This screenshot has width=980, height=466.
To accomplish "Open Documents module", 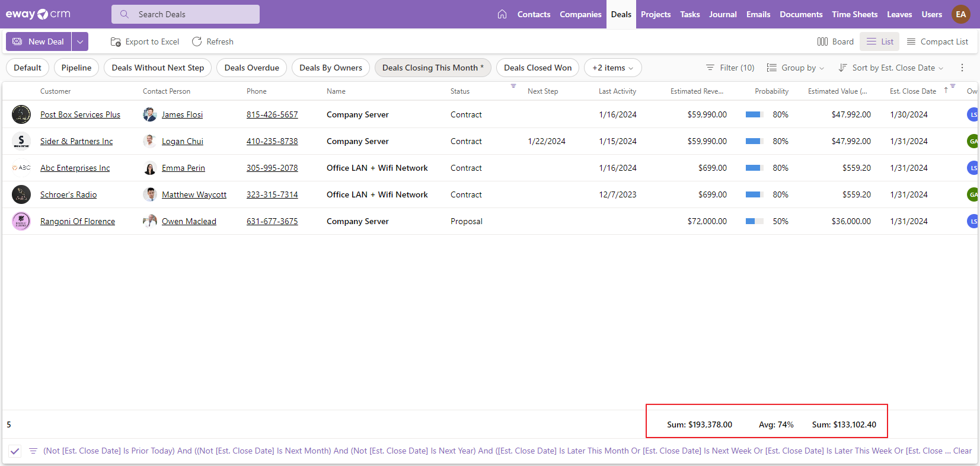I will click(x=801, y=14).
